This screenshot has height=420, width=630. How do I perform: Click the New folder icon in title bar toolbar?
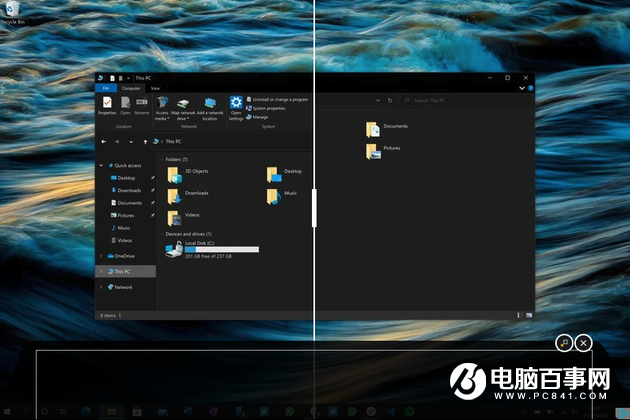121,78
